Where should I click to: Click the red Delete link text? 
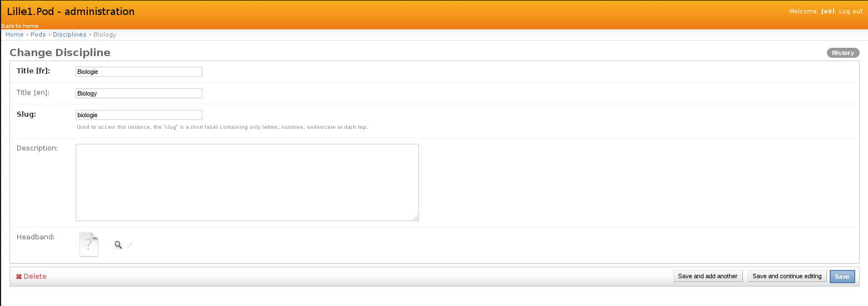[35, 277]
